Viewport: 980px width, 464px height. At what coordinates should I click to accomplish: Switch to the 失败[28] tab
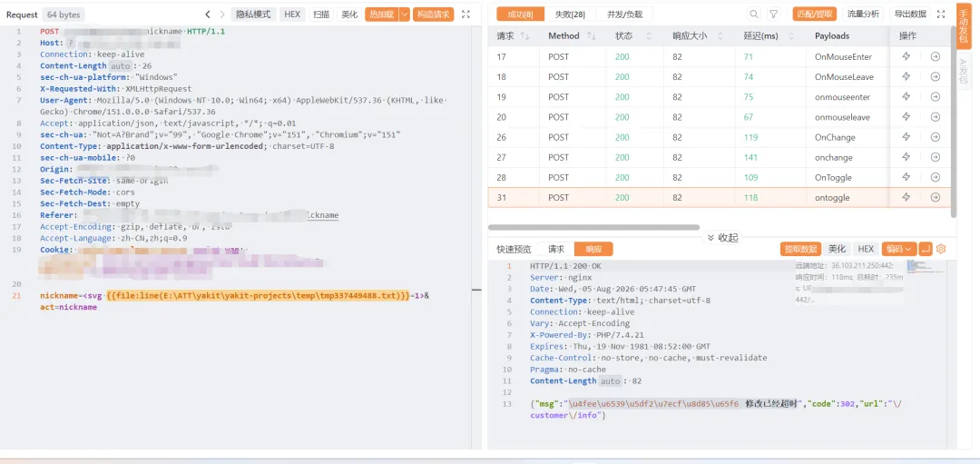tap(570, 15)
